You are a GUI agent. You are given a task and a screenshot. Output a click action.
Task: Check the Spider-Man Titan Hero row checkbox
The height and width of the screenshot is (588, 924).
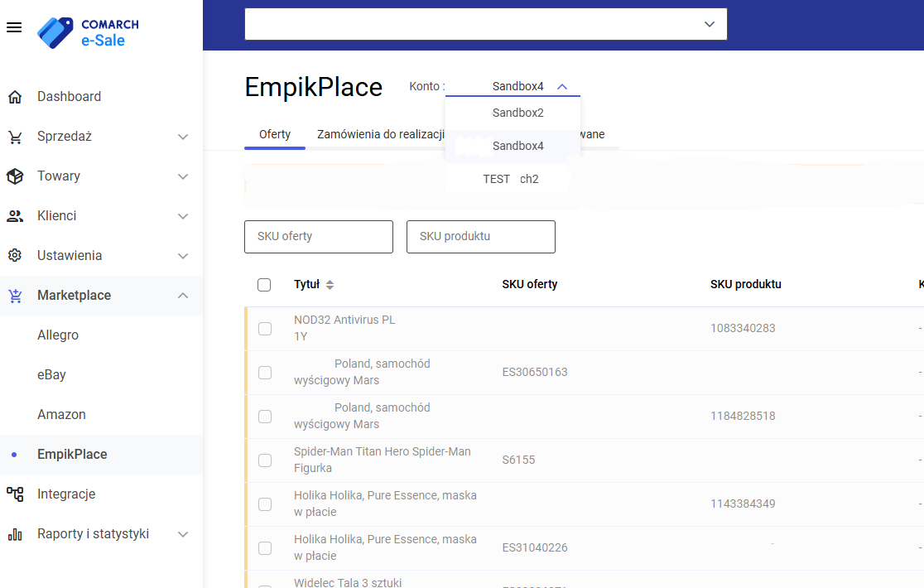pyautogui.click(x=265, y=460)
